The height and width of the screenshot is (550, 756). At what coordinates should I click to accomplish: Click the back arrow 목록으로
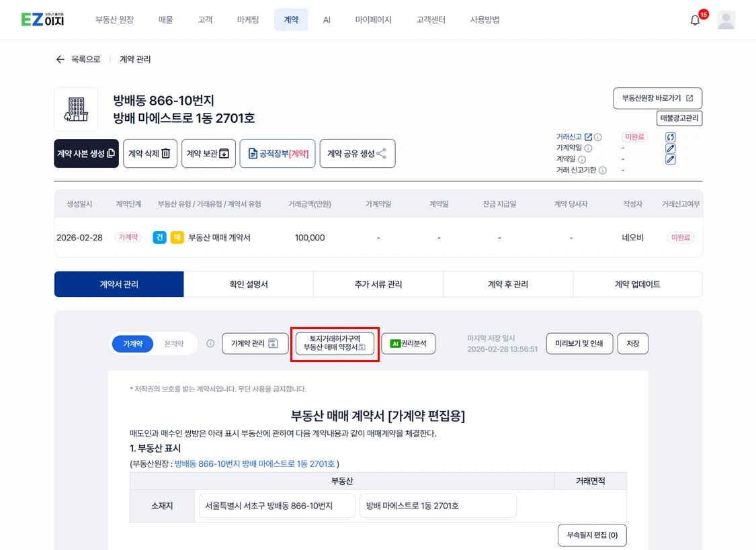pyautogui.click(x=60, y=60)
